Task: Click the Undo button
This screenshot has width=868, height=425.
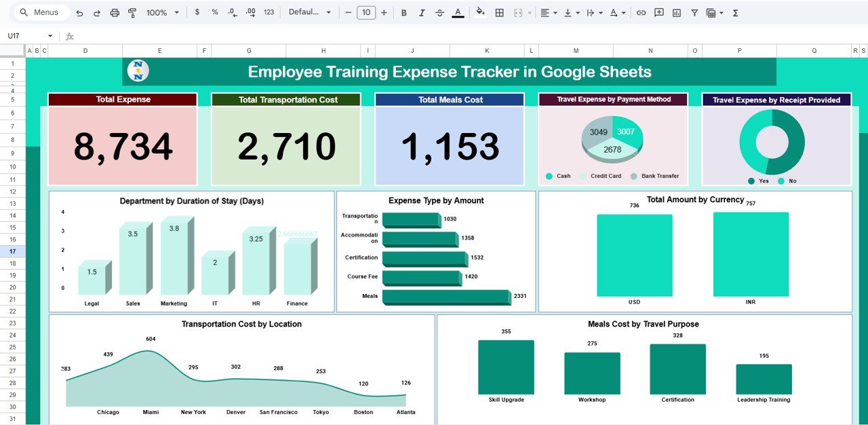Action: tap(79, 12)
